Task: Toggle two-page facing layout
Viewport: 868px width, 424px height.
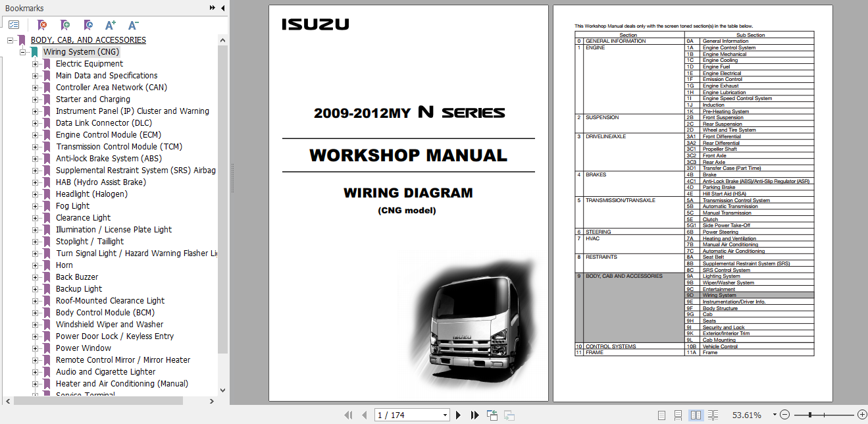Action: 696,415
